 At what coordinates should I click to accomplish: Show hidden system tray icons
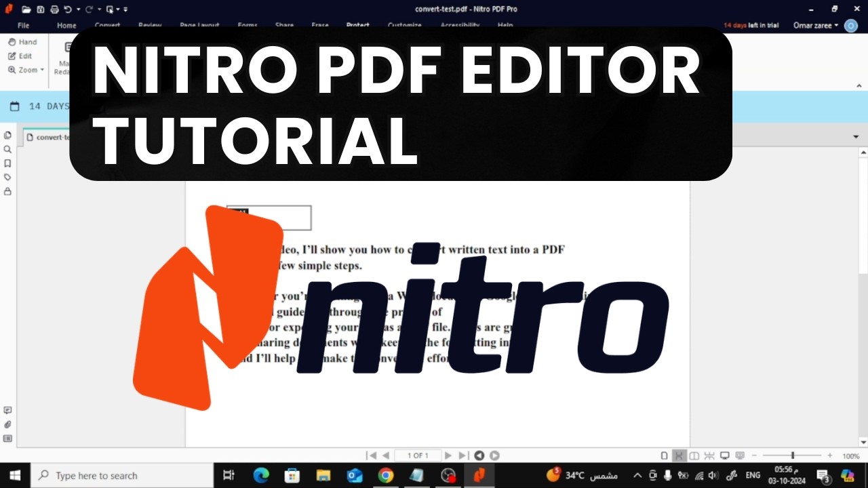click(x=637, y=475)
